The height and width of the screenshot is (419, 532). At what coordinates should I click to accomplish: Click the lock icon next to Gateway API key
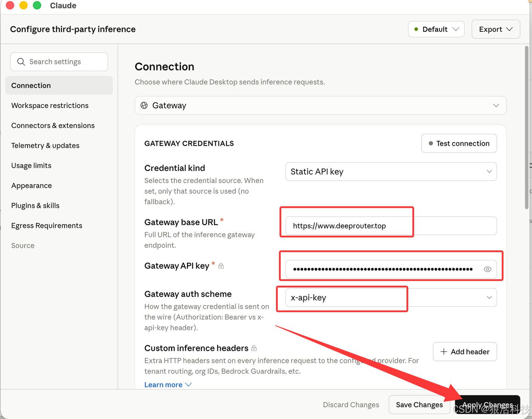pos(221,266)
